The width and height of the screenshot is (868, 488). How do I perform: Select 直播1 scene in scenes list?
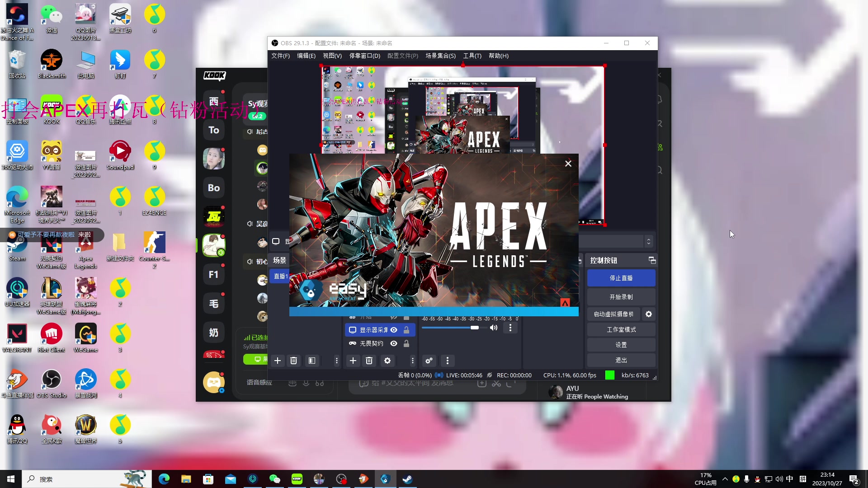pyautogui.click(x=280, y=276)
